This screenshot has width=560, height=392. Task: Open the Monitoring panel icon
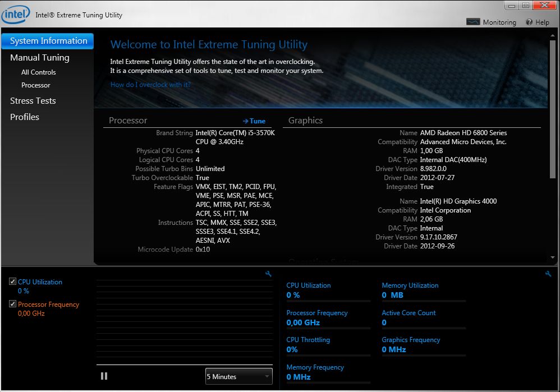473,22
